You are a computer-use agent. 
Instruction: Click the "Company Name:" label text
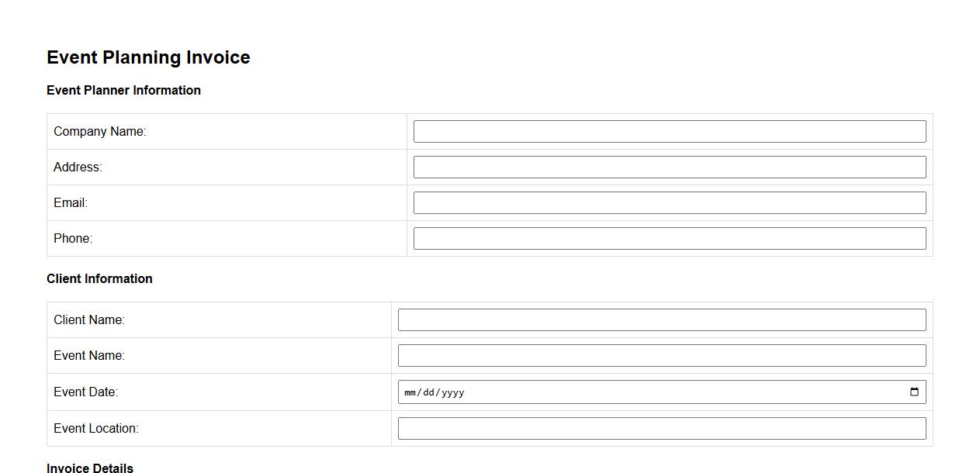[99, 132]
